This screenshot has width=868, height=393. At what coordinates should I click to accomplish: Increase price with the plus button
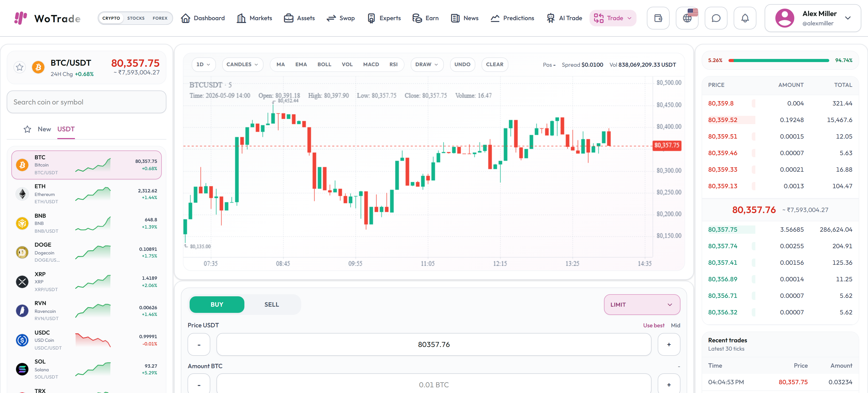pyautogui.click(x=669, y=344)
